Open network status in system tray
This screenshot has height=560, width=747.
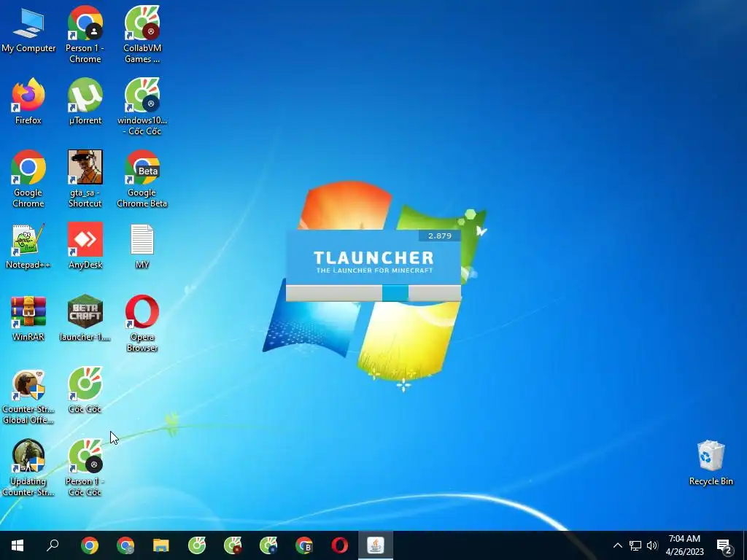(635, 545)
